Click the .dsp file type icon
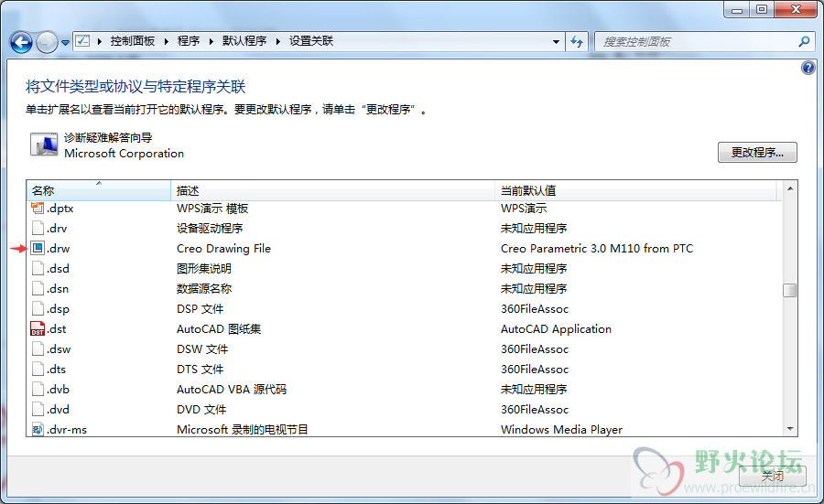824x504 pixels. (38, 308)
